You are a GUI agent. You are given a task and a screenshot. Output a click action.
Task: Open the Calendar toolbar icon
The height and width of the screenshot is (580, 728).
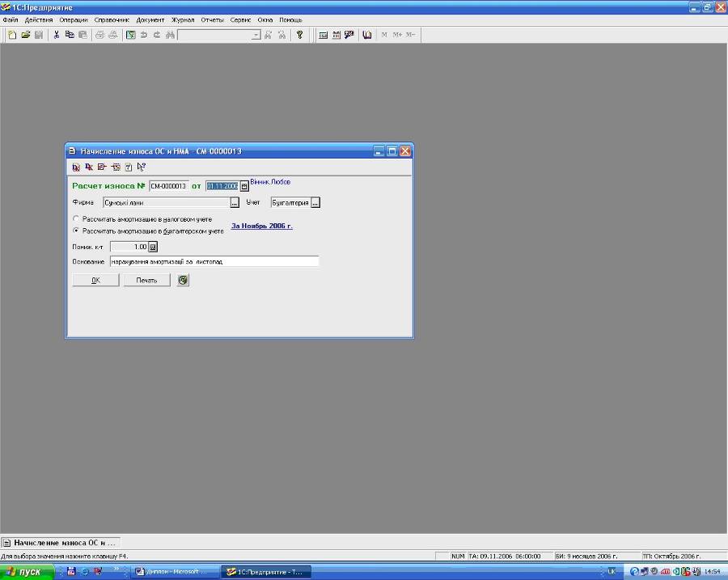pyautogui.click(x=336, y=35)
